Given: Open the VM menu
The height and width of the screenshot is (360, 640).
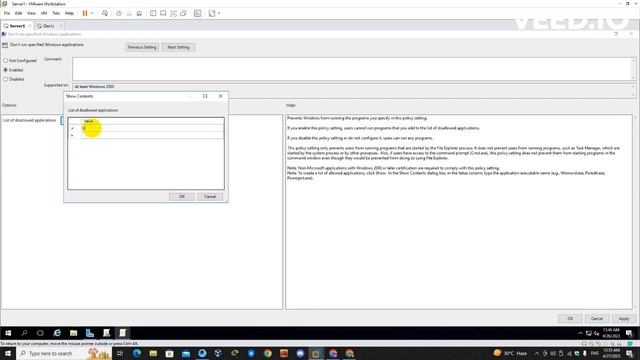Looking at the screenshot, I should pos(44,13).
